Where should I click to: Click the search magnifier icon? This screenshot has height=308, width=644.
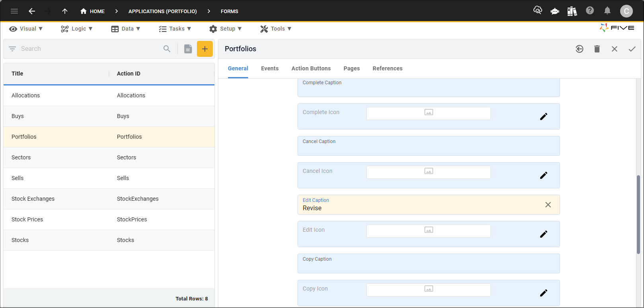coord(167,49)
